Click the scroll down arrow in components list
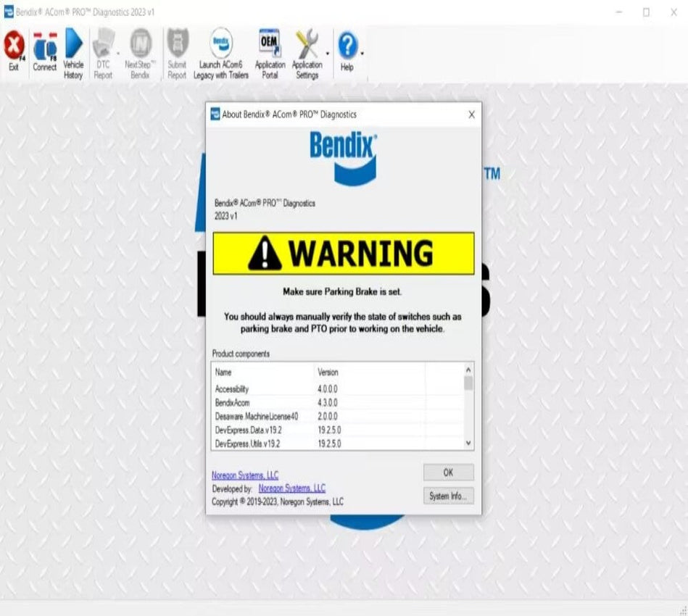688x616 pixels. tap(468, 443)
